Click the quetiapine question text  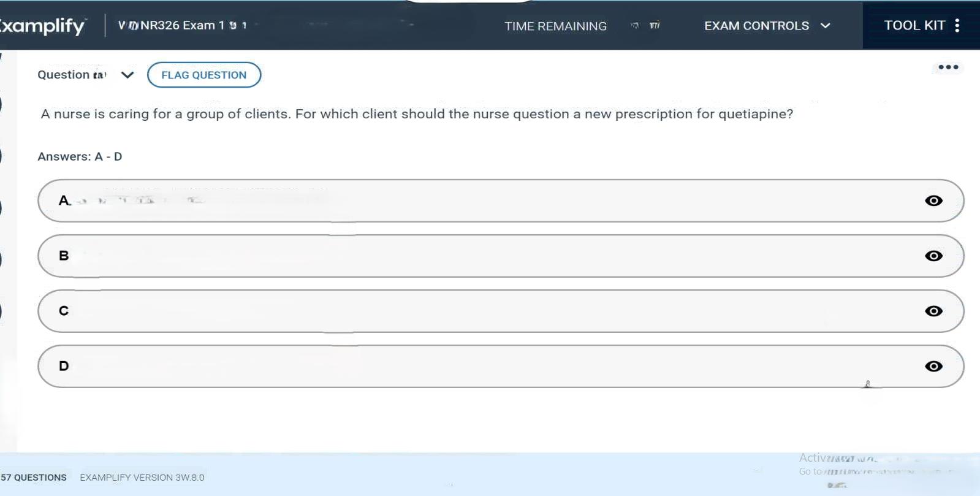click(x=417, y=114)
